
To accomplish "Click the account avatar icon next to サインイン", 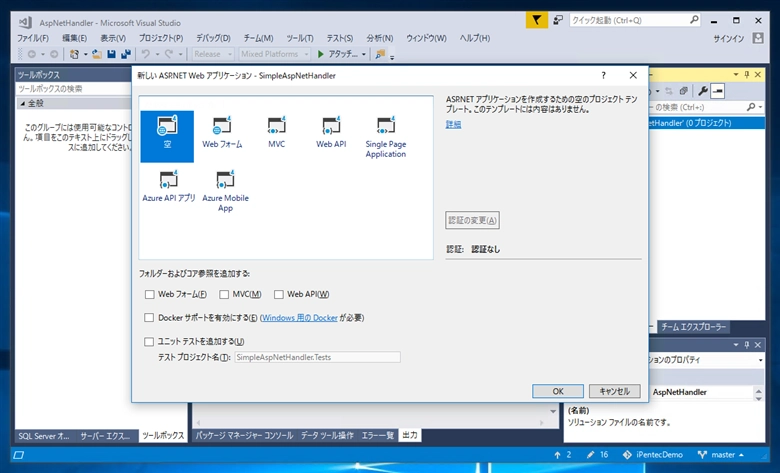I will tap(758, 38).
